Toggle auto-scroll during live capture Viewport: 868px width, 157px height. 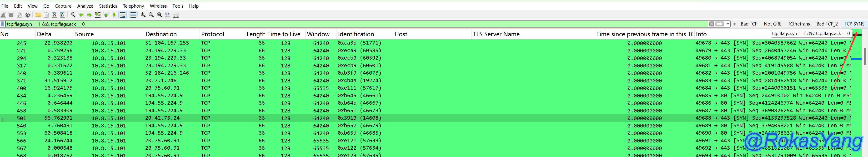[123, 15]
